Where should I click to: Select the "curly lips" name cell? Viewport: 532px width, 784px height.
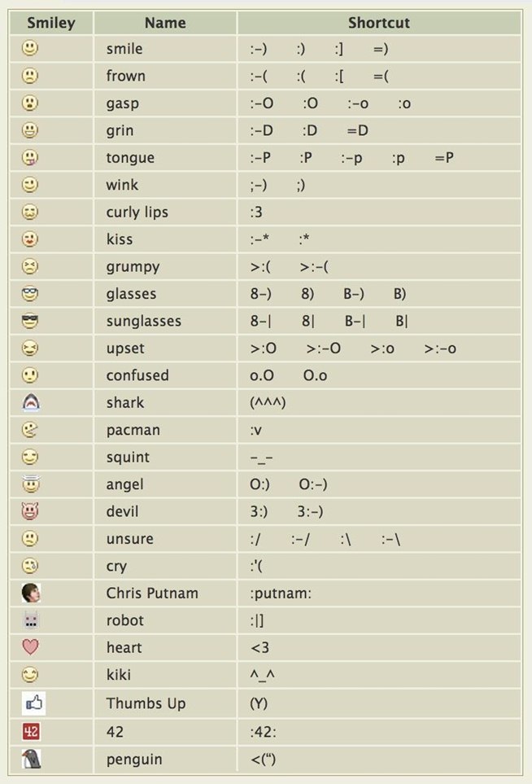coord(137,212)
